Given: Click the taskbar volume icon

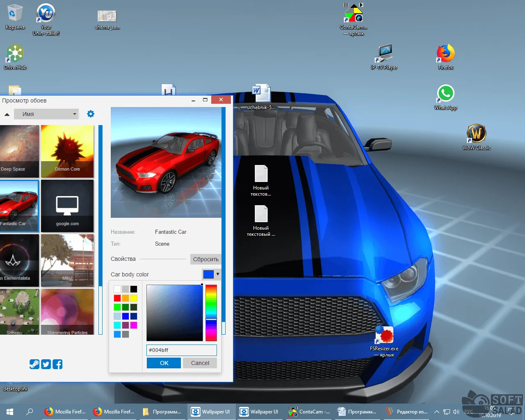Looking at the screenshot, I should [x=456, y=412].
